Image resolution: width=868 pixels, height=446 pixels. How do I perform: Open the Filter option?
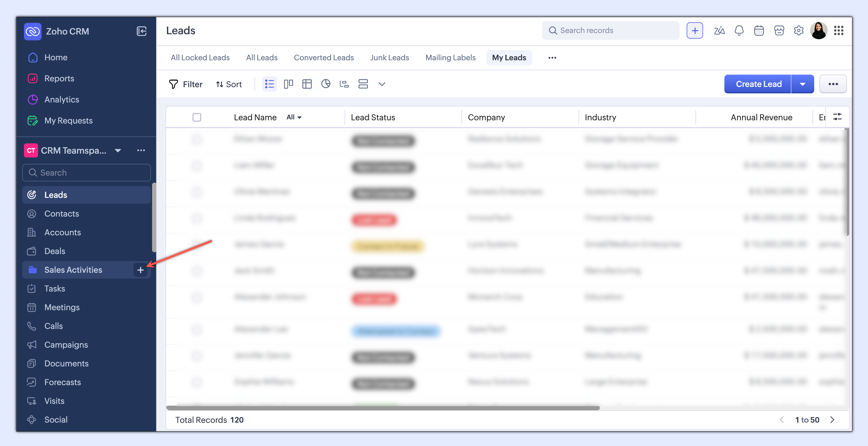pos(186,84)
